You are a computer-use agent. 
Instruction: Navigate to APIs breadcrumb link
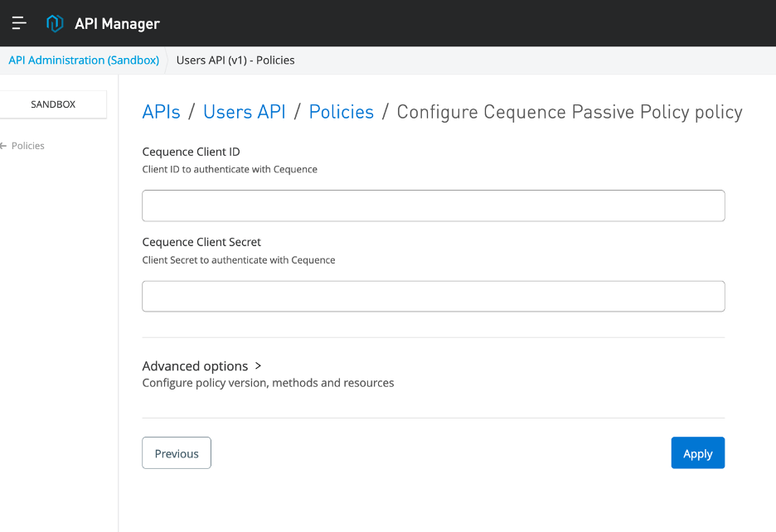tap(161, 112)
